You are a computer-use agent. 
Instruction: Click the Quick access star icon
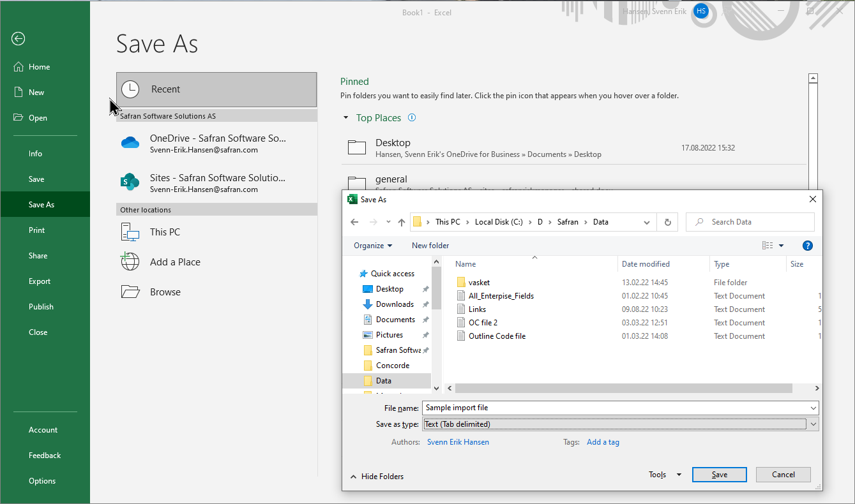click(x=363, y=274)
